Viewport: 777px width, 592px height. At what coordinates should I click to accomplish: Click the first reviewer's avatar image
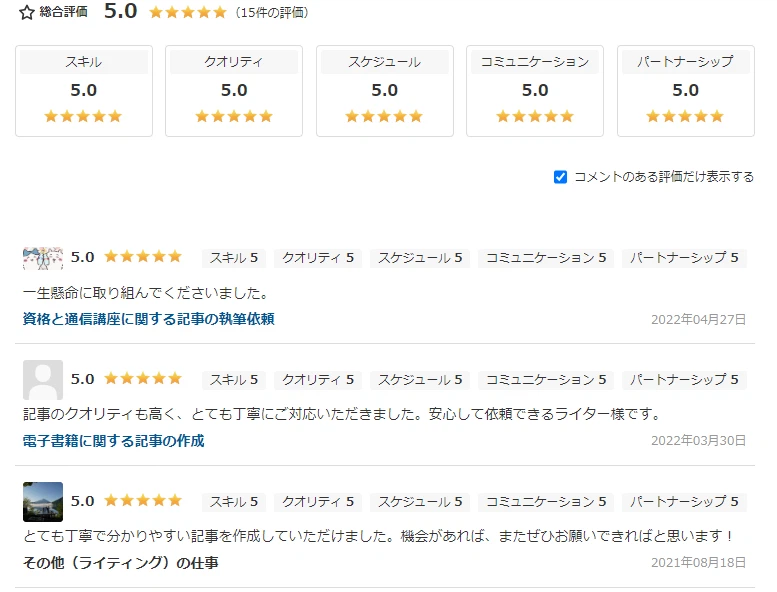tap(43, 258)
